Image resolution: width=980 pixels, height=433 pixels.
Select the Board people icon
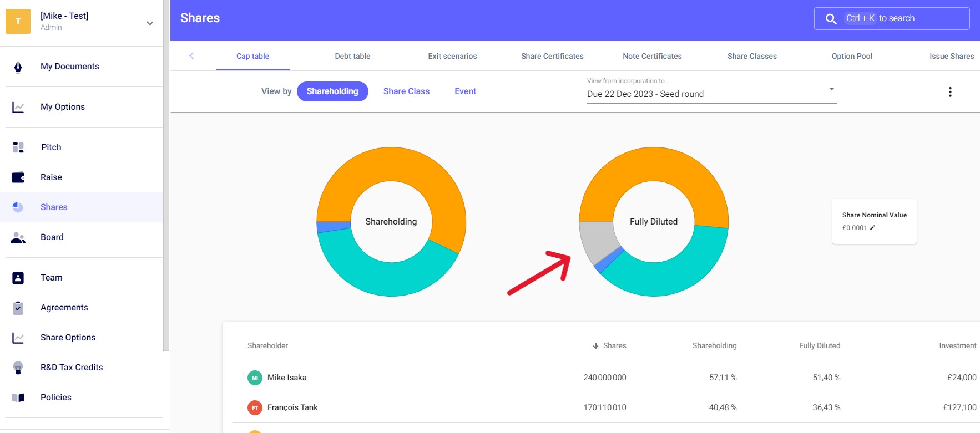pos(18,238)
